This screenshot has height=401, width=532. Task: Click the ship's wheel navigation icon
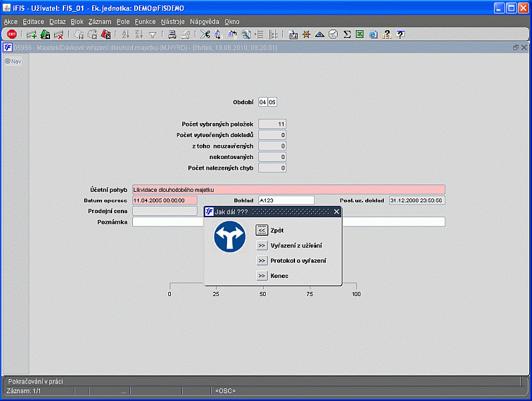[306, 34]
